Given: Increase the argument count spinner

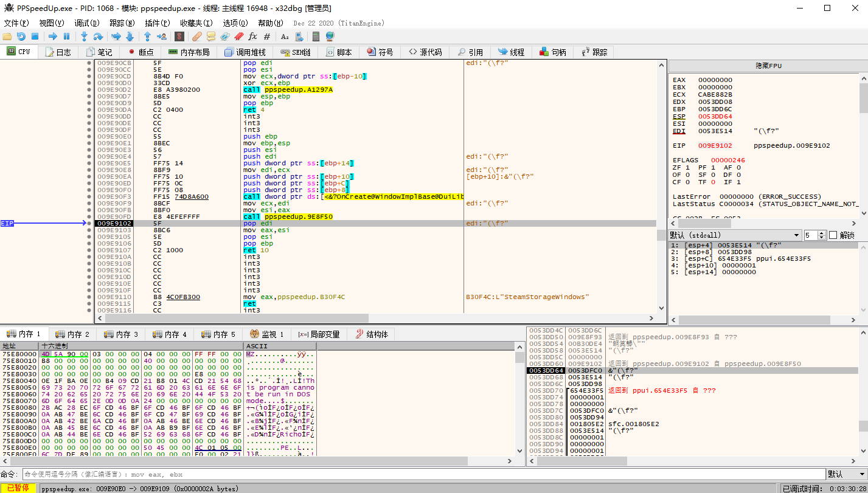Looking at the screenshot, I should click(x=822, y=233).
